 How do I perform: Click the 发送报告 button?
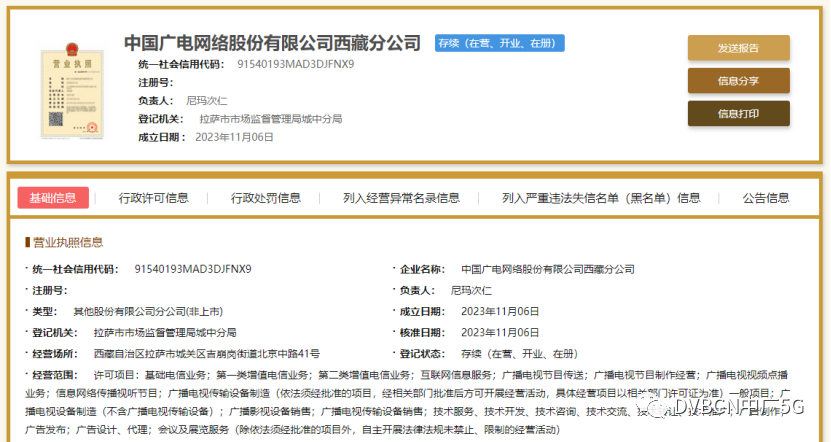[738, 48]
